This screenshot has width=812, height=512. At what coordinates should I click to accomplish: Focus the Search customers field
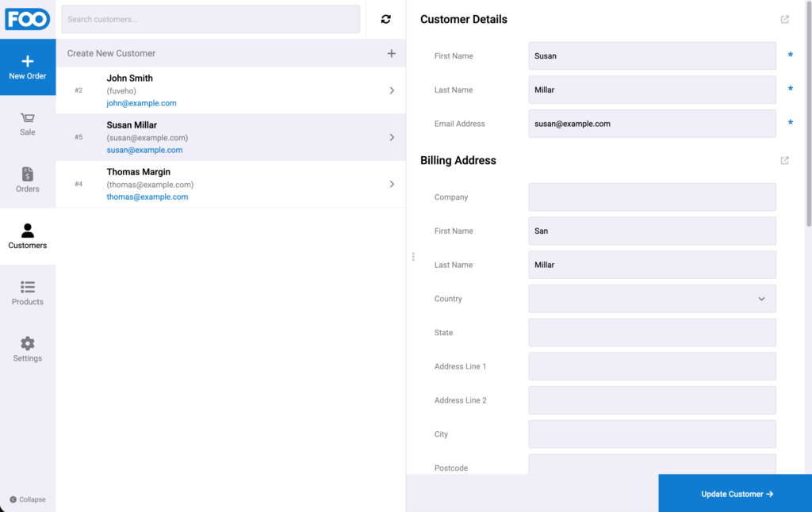click(211, 19)
